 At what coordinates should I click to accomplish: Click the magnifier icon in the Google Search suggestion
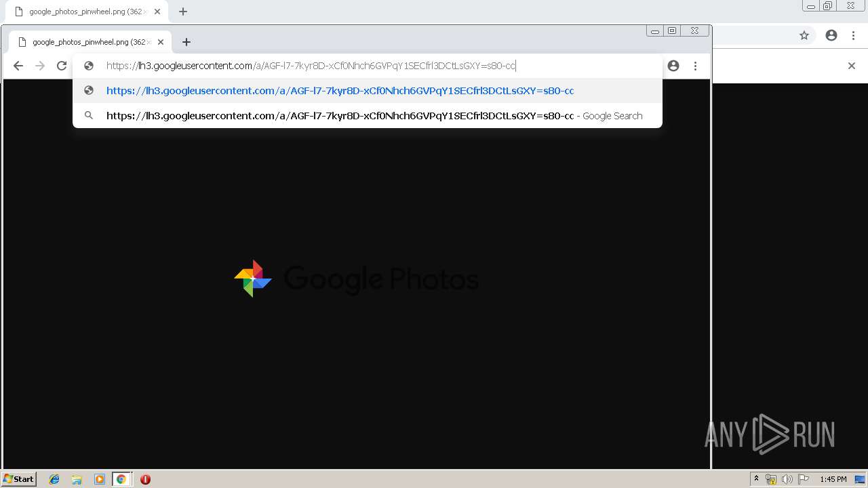(89, 115)
